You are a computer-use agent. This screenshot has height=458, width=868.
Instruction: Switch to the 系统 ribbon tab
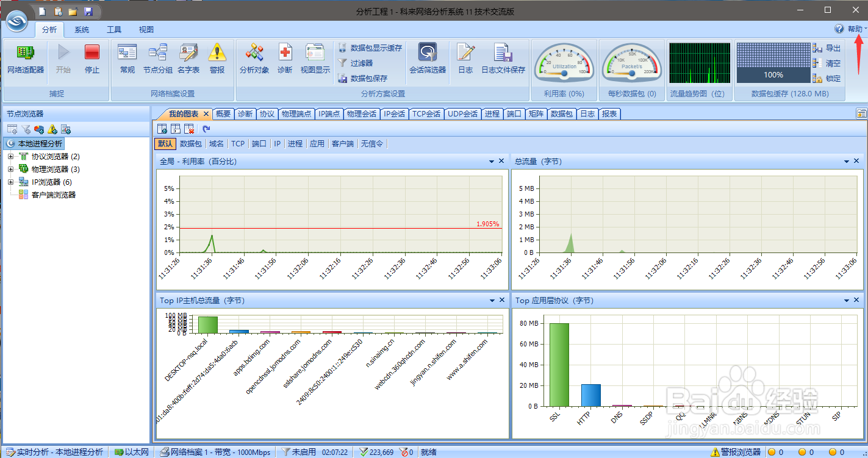coord(82,29)
